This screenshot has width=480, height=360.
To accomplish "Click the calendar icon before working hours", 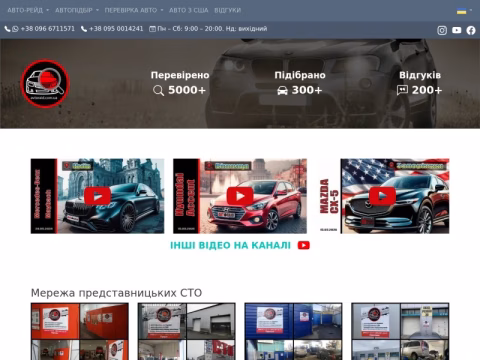I will click(x=152, y=29).
